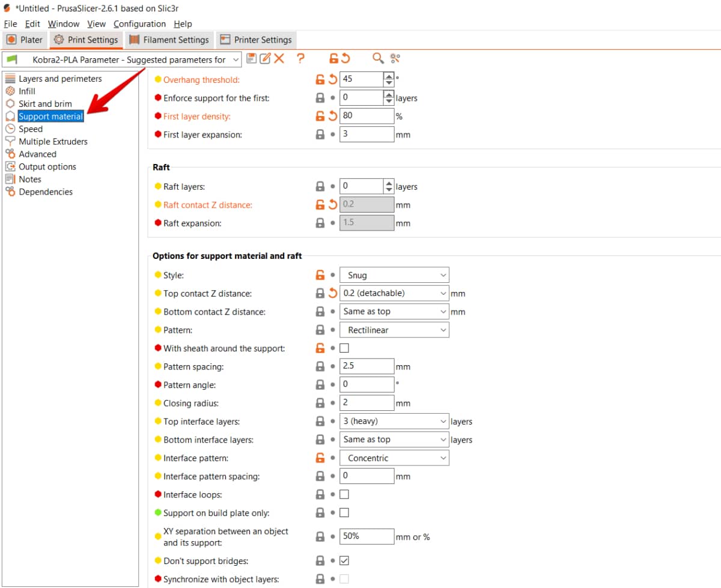This screenshot has width=721, height=588.
Task: Reset Overhang threshold with its orange arrow
Action: (x=332, y=79)
